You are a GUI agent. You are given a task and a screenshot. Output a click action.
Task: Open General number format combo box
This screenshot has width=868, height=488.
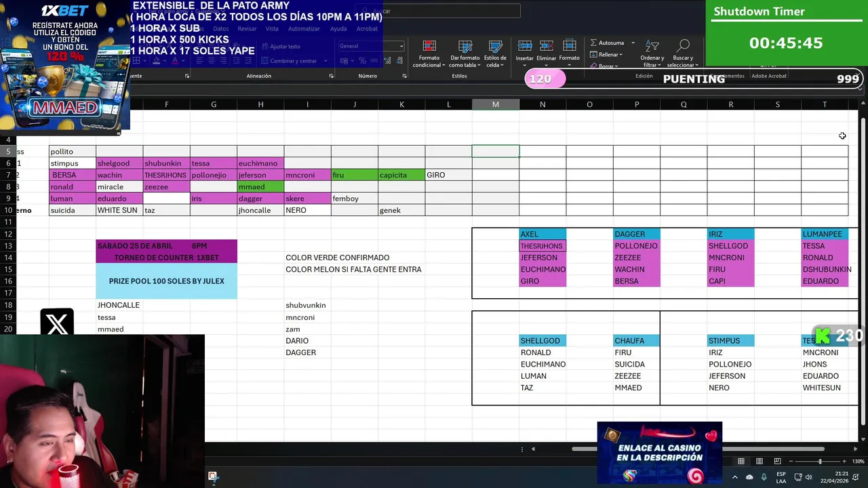tap(370, 46)
